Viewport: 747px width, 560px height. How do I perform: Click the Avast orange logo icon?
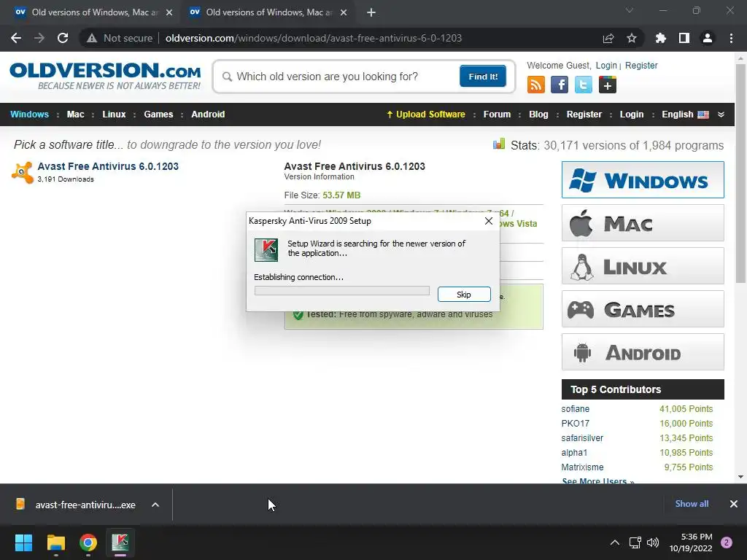pyautogui.click(x=22, y=172)
